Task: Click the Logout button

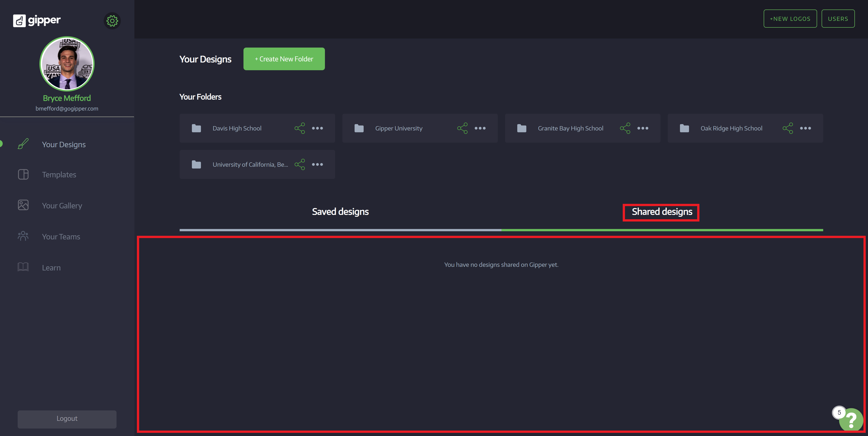Action: (67, 419)
